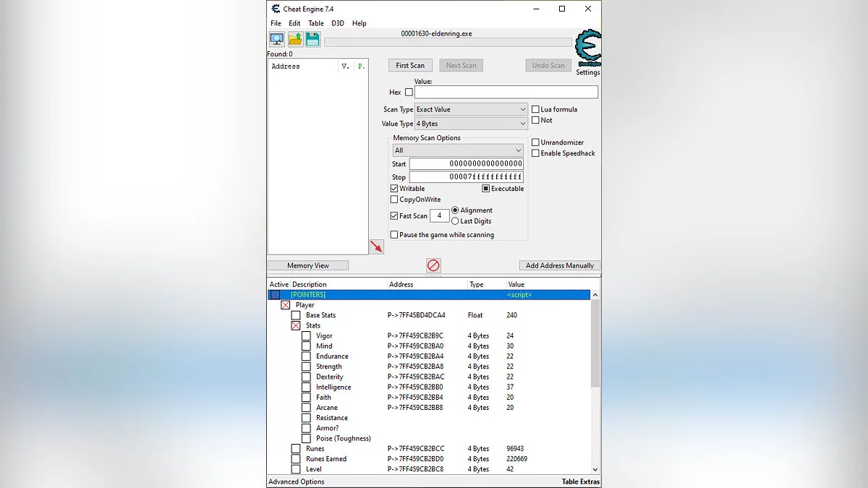This screenshot has width=868, height=488.
Task: Select the Last Digits radio button
Action: (455, 221)
